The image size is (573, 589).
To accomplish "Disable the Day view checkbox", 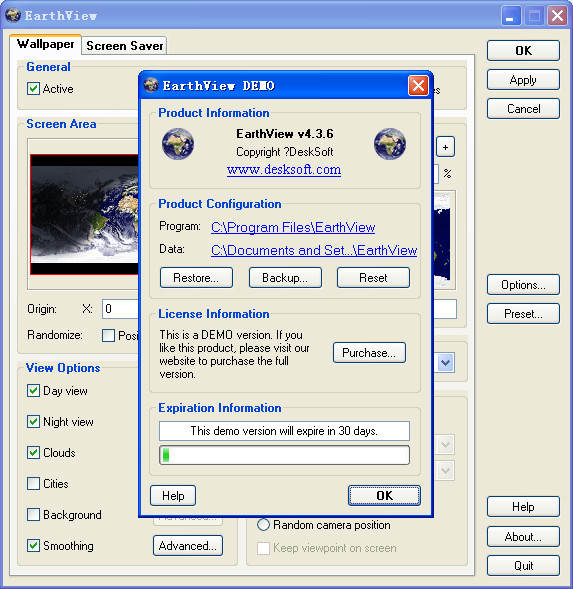I will (33, 391).
